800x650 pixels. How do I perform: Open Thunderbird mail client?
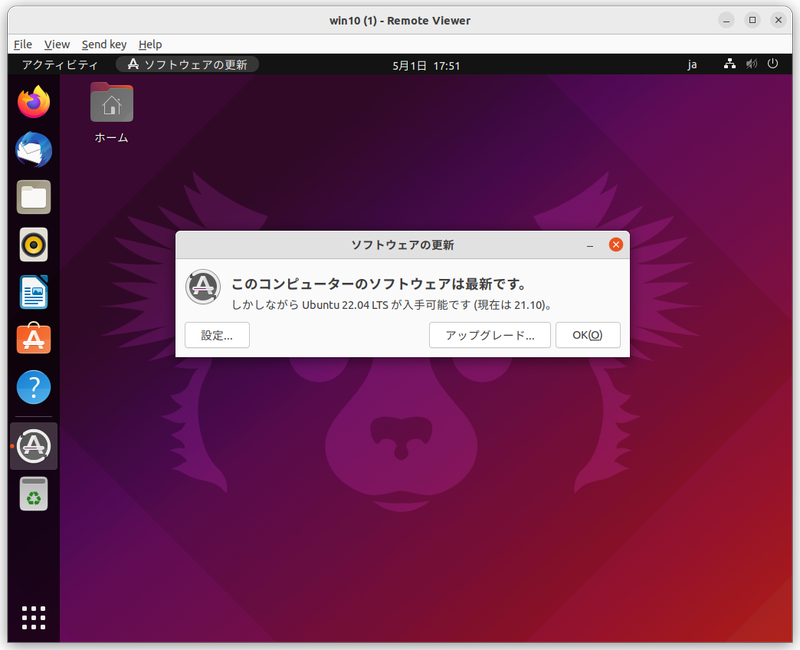coord(33,150)
